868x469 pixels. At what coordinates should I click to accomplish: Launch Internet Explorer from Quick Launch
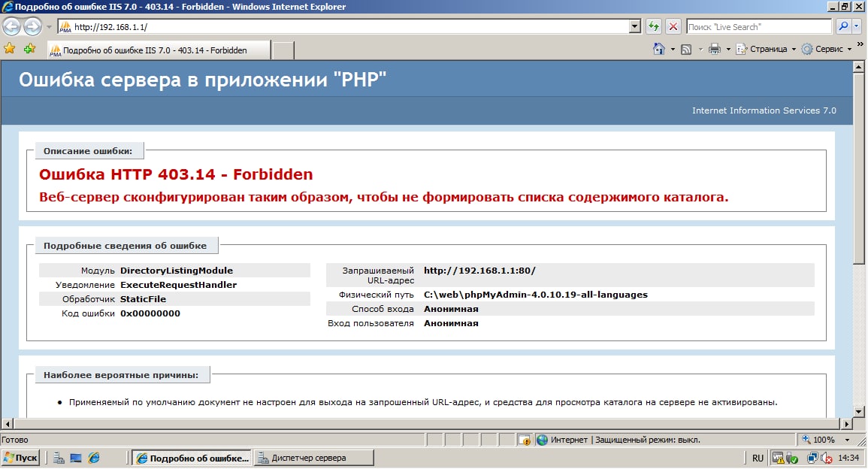coord(94,458)
